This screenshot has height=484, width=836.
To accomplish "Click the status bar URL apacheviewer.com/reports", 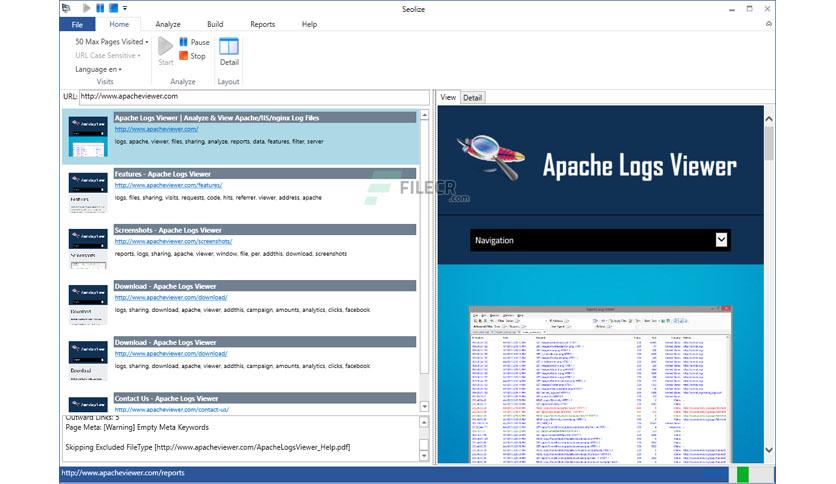I will click(x=123, y=473).
